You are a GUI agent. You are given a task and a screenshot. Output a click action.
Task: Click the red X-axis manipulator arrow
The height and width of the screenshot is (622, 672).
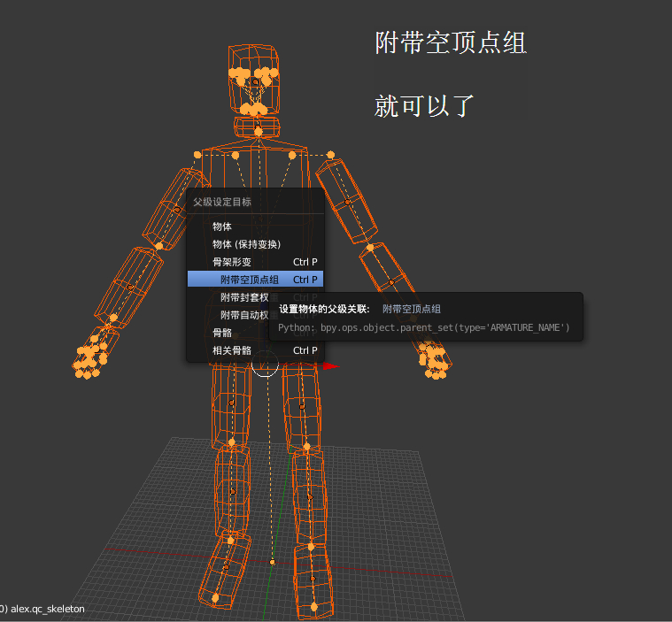(x=330, y=366)
